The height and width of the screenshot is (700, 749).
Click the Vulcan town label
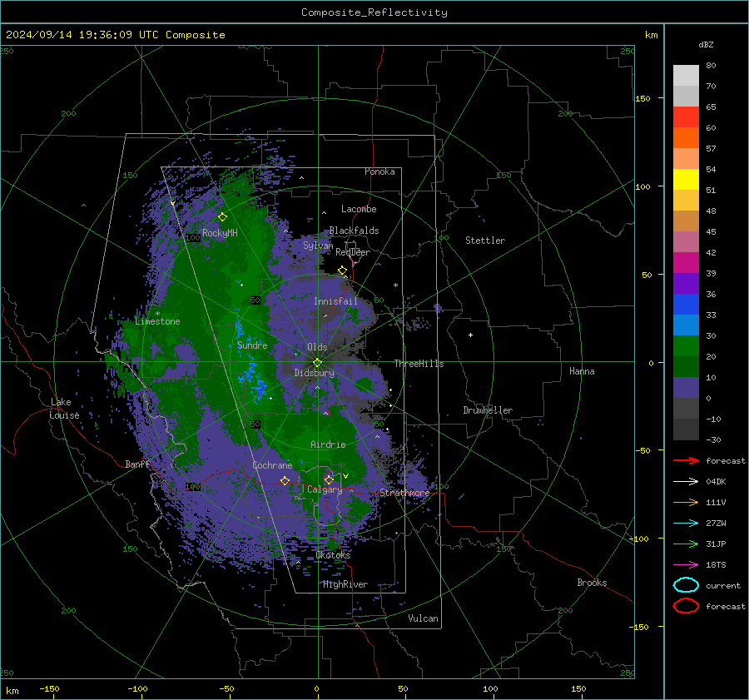pyautogui.click(x=423, y=618)
